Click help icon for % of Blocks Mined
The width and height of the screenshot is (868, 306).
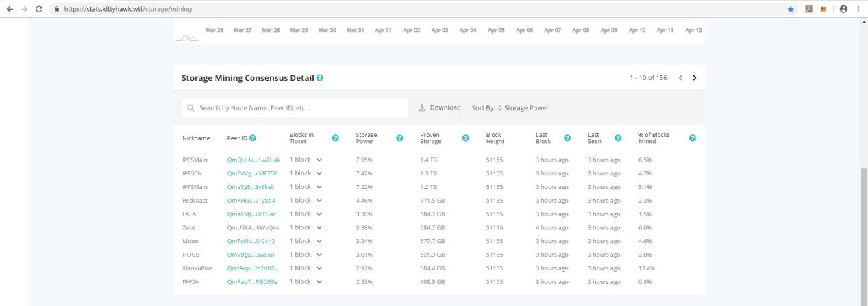tap(693, 138)
